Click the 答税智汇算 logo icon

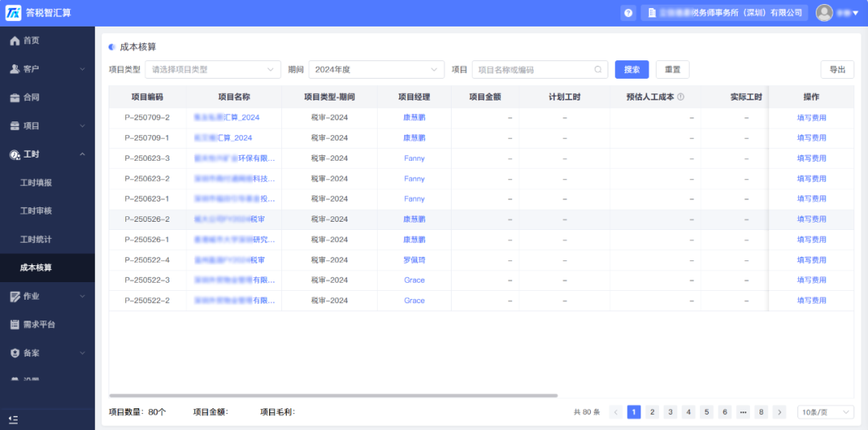click(14, 13)
